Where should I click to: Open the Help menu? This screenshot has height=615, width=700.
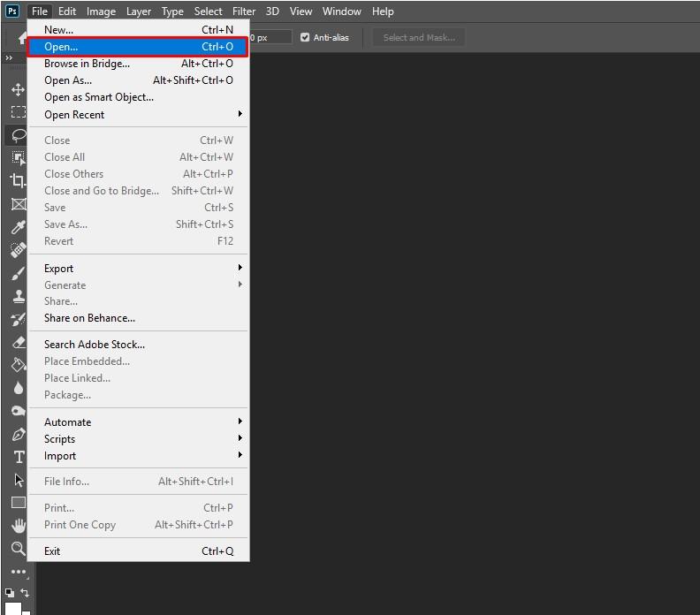tap(383, 11)
